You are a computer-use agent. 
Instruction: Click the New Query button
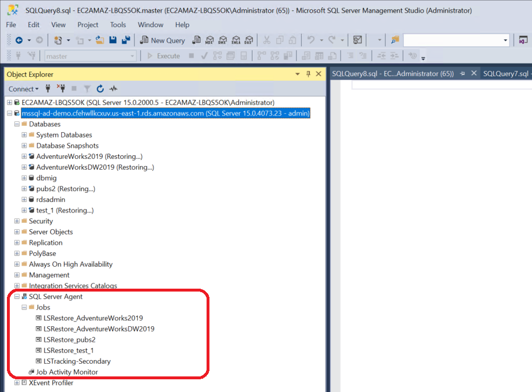[x=163, y=40]
